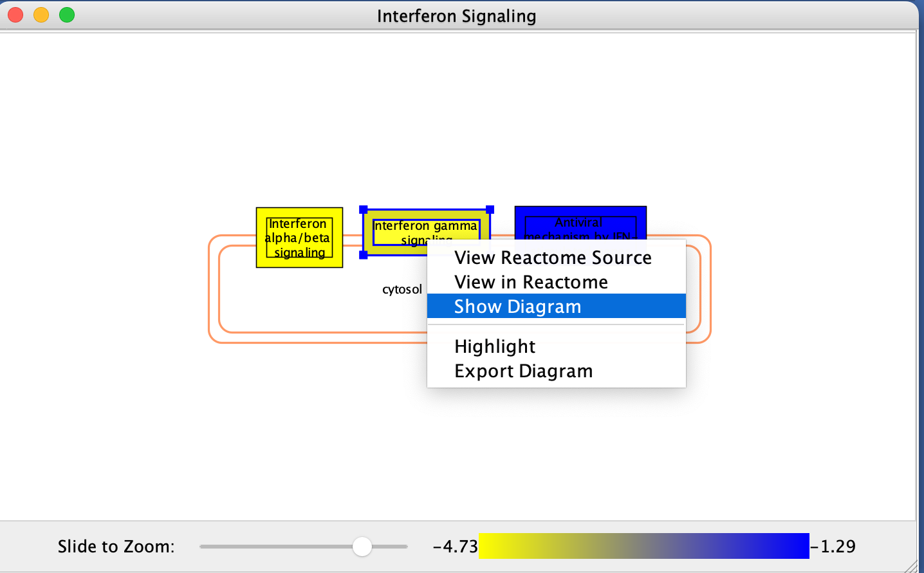Pick Highlight from the context menu
The image size is (924, 573).
pos(494,346)
